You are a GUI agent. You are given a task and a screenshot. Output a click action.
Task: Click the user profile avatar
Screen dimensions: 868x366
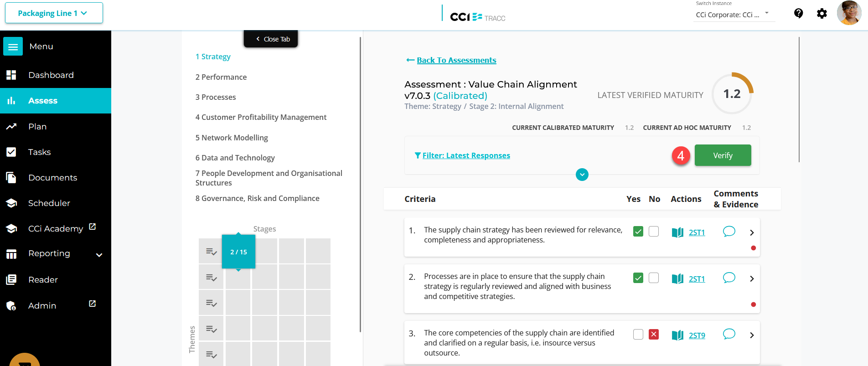point(849,13)
